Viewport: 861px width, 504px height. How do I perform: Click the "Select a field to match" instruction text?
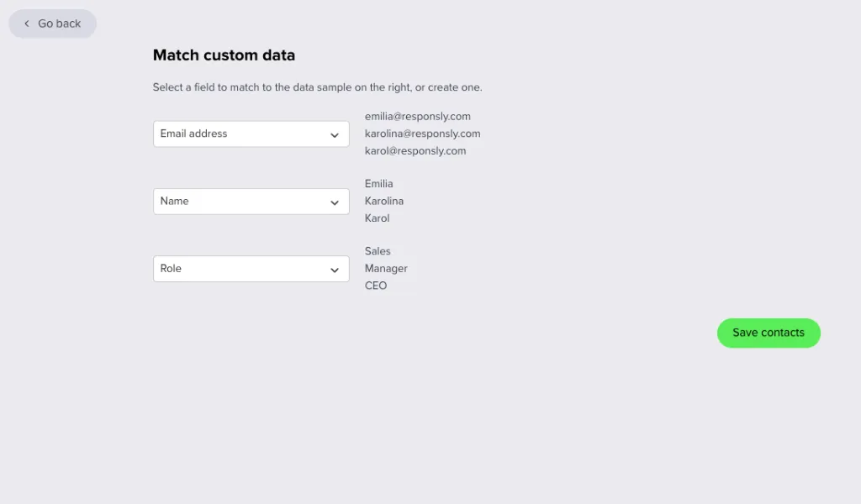[317, 87]
